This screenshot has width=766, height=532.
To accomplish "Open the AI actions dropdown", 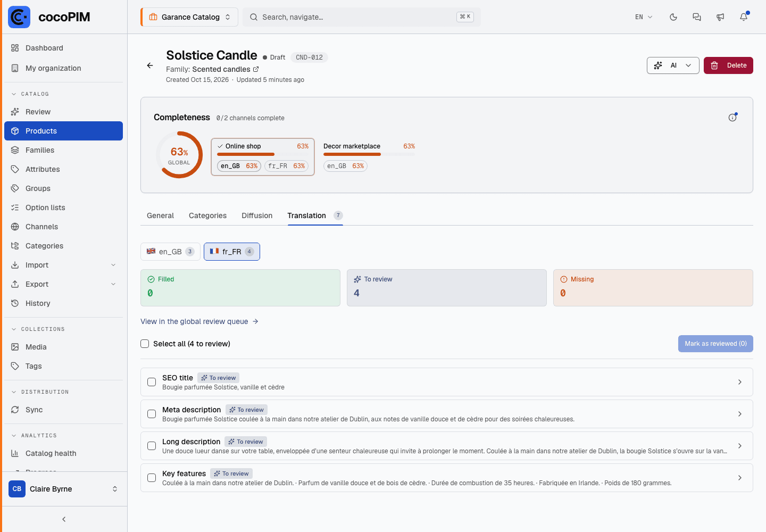I will click(x=673, y=65).
